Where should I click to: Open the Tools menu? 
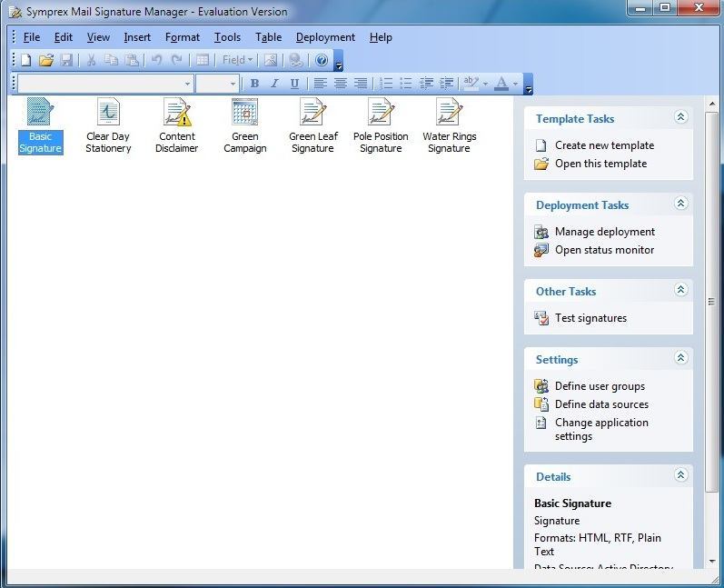(x=227, y=37)
